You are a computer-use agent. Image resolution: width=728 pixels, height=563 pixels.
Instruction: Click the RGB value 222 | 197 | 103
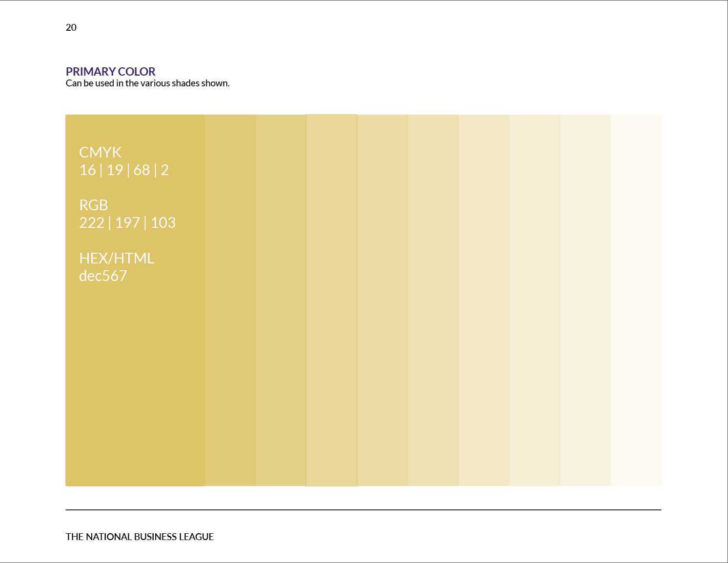pyautogui.click(x=127, y=222)
